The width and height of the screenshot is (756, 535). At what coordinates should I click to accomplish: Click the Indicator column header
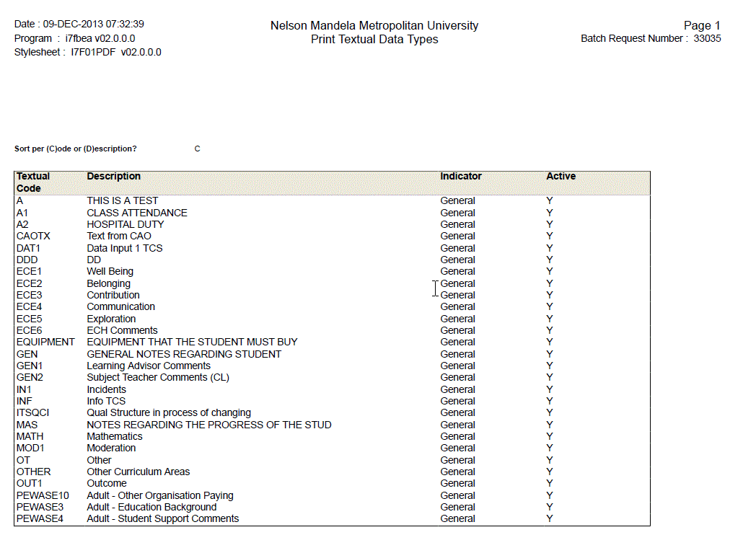[460, 176]
